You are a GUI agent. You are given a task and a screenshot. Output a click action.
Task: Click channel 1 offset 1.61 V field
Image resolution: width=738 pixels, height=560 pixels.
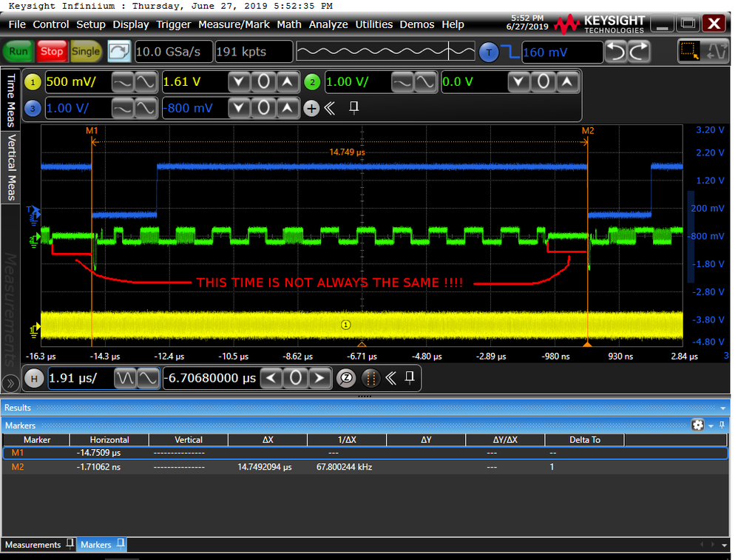(x=194, y=82)
